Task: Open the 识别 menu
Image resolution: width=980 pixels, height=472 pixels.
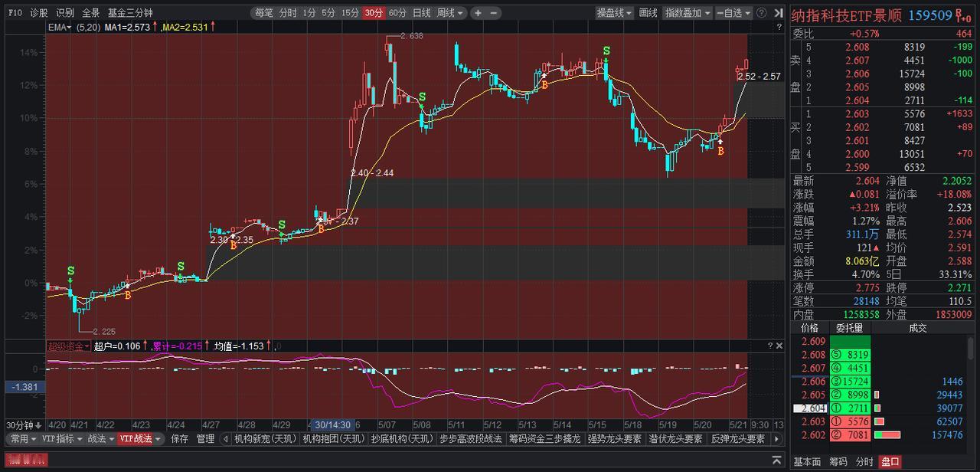Action: (x=66, y=13)
